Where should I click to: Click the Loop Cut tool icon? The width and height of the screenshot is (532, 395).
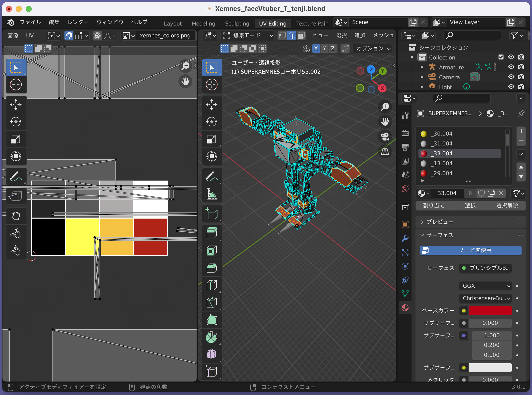click(x=211, y=285)
